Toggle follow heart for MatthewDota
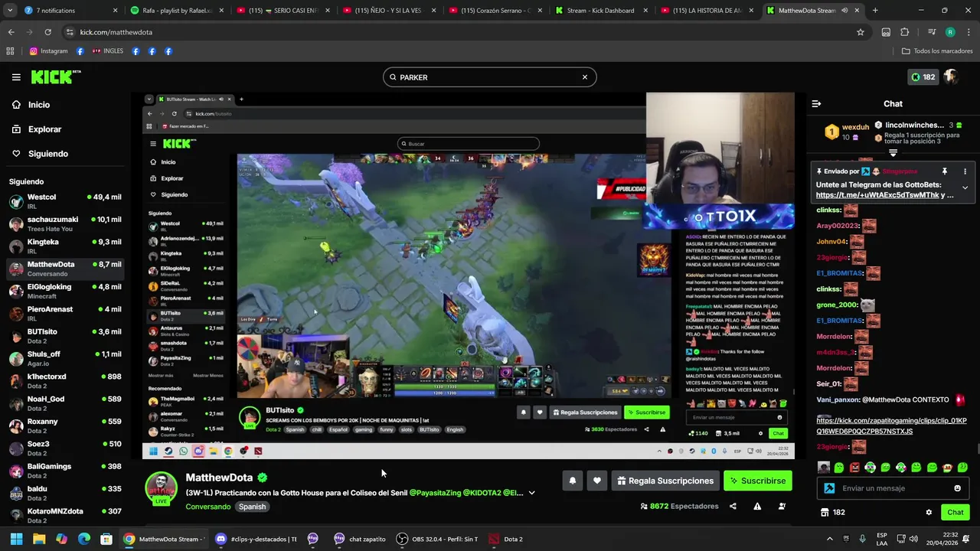Image resolution: width=980 pixels, height=551 pixels. [x=596, y=481]
